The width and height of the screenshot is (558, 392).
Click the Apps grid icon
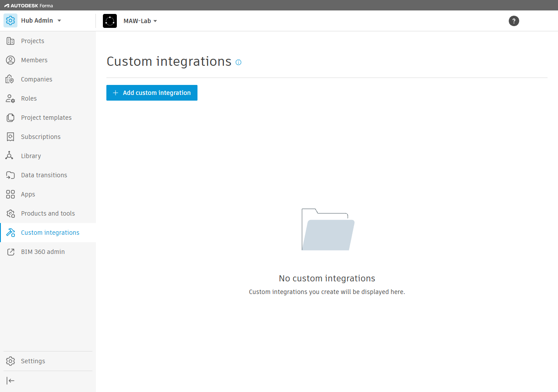10,194
